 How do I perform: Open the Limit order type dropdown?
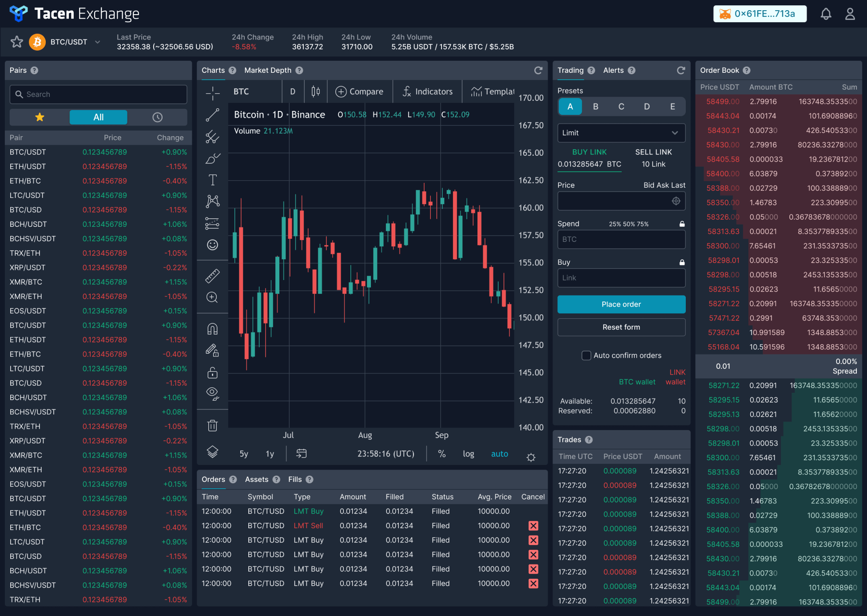[621, 133]
